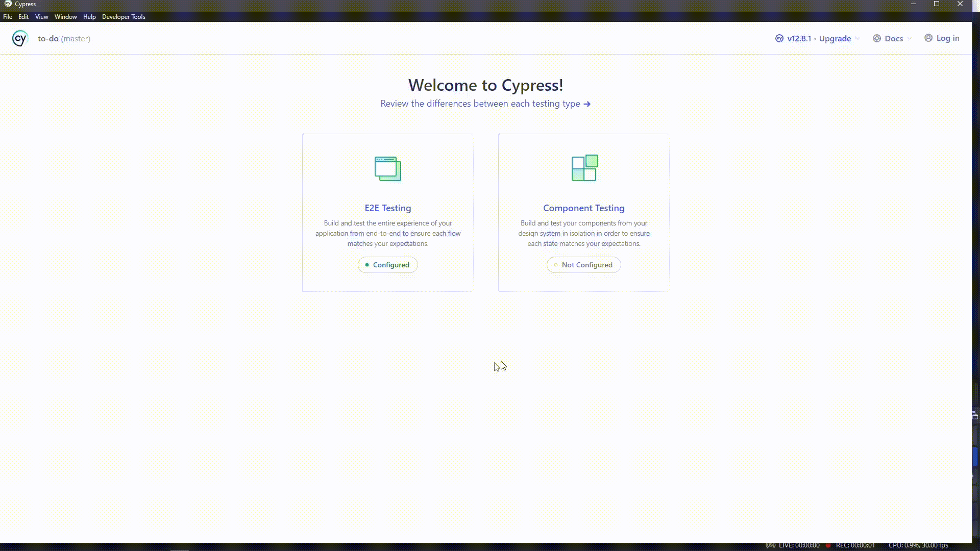The height and width of the screenshot is (551, 980).
Task: Click E2E Testing description text
Action: tap(388, 233)
